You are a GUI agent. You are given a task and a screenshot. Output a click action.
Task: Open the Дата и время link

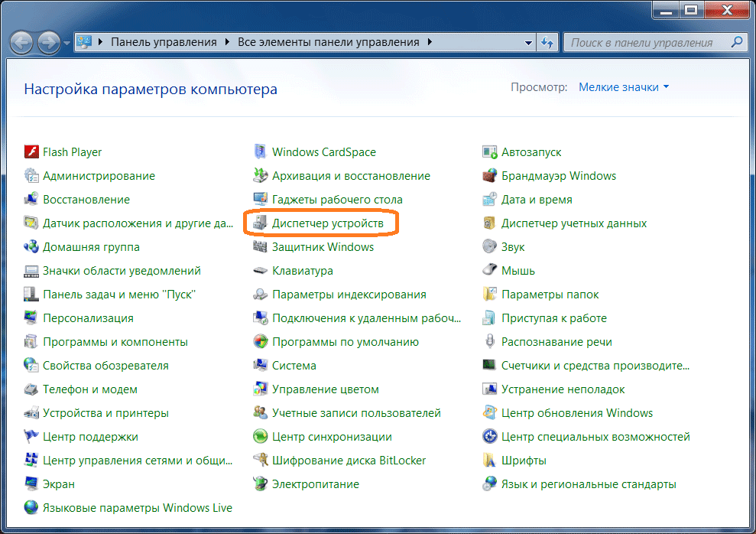pos(537,199)
